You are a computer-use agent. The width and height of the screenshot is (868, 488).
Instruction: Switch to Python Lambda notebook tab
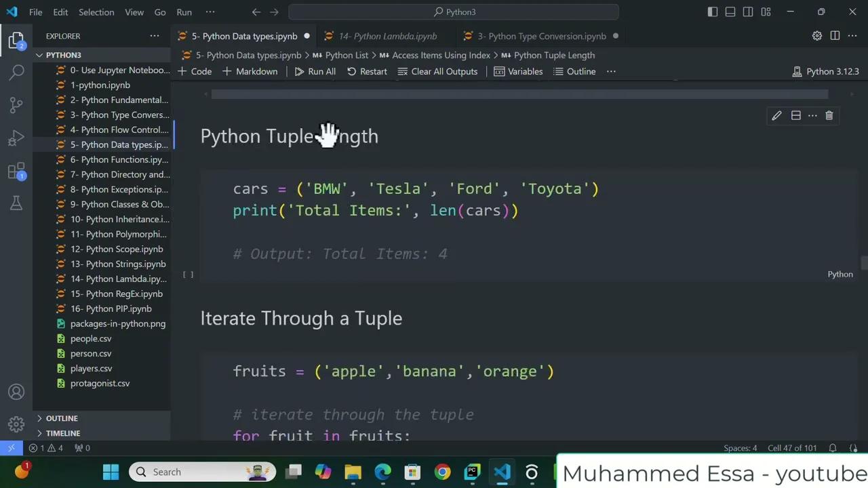[388, 36]
